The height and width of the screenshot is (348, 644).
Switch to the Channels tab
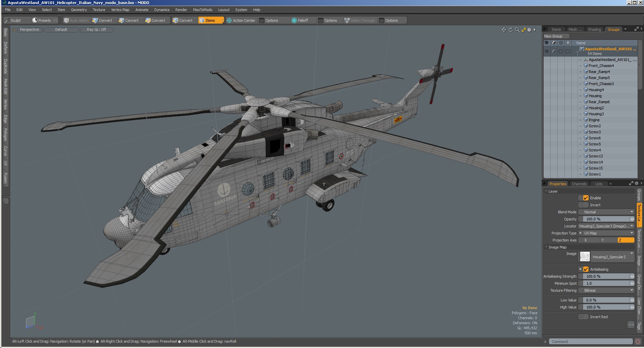(579, 184)
